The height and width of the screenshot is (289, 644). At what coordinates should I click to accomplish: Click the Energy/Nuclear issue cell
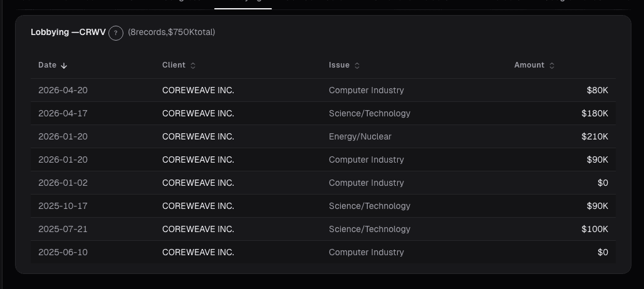point(360,136)
